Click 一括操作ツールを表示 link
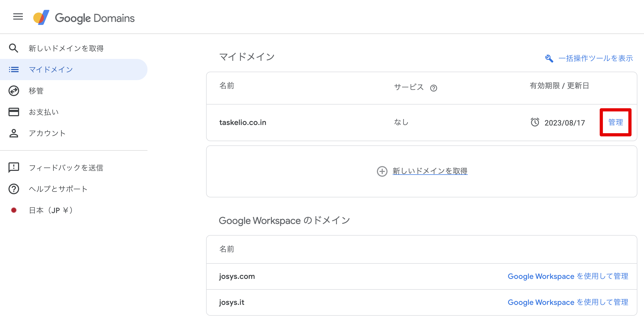 point(595,58)
